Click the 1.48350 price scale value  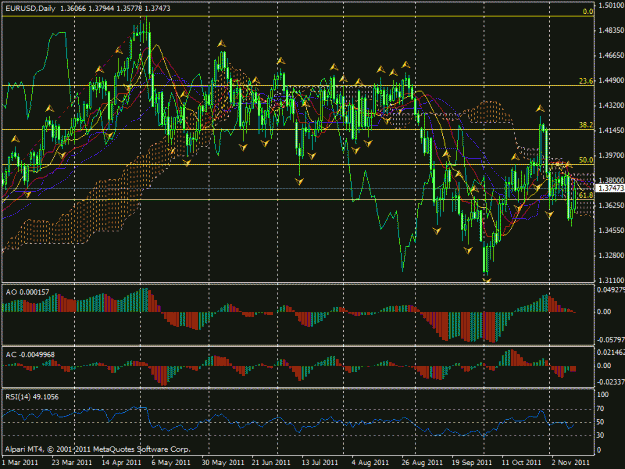click(x=611, y=30)
